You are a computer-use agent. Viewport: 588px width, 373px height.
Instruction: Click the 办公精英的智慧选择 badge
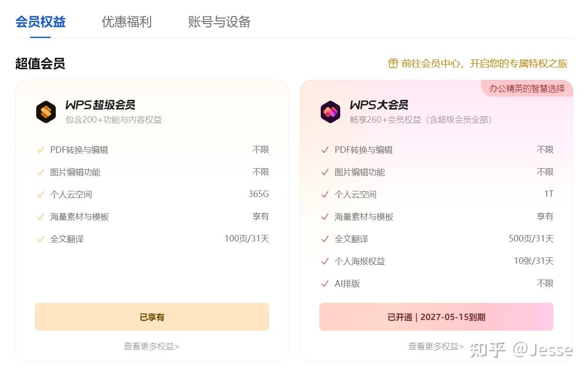coord(527,88)
